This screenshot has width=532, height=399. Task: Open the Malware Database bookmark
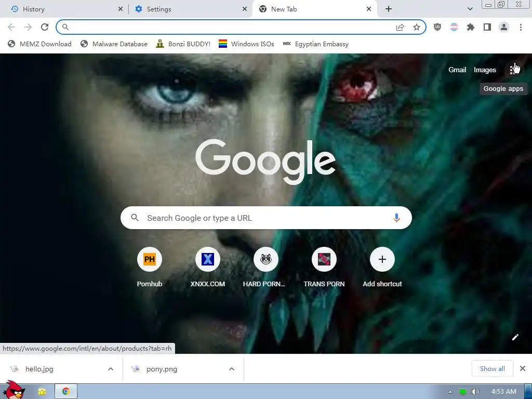(x=114, y=44)
